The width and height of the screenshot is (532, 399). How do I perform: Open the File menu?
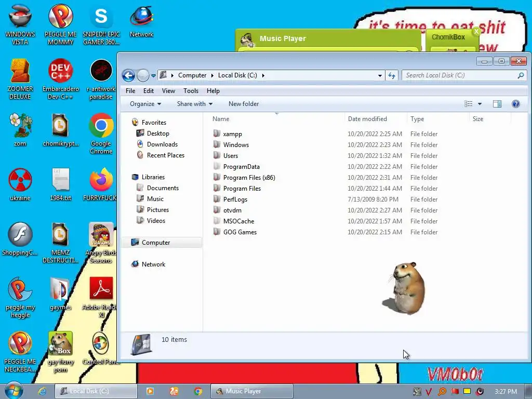[130, 91]
